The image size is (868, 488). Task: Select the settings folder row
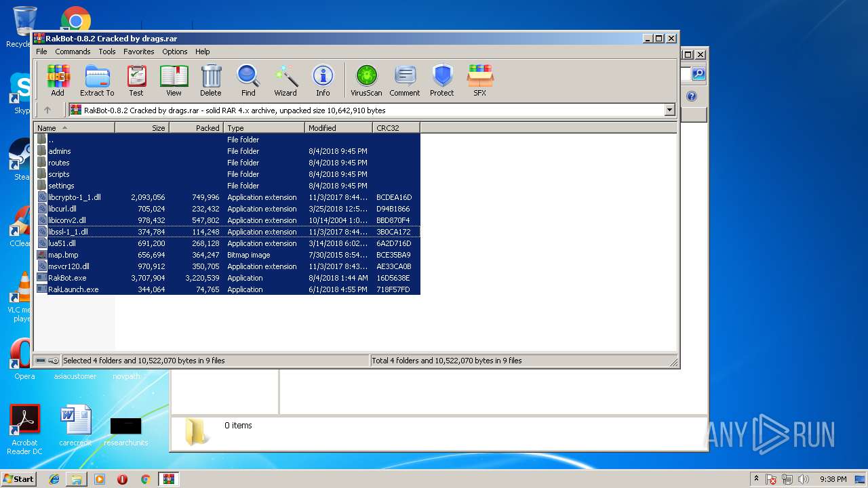[x=227, y=186]
